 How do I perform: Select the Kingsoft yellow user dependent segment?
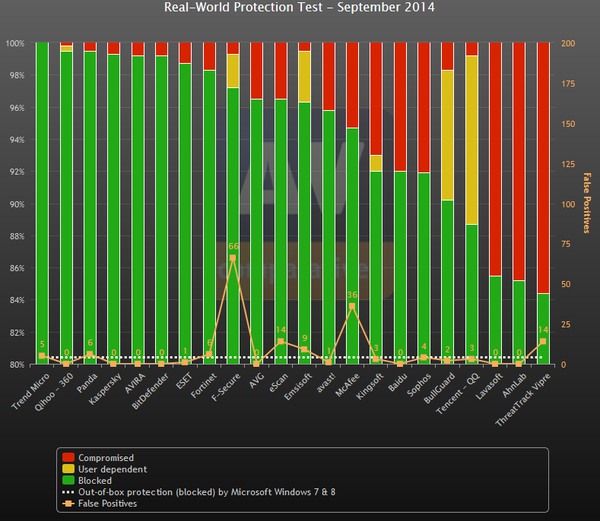376,163
